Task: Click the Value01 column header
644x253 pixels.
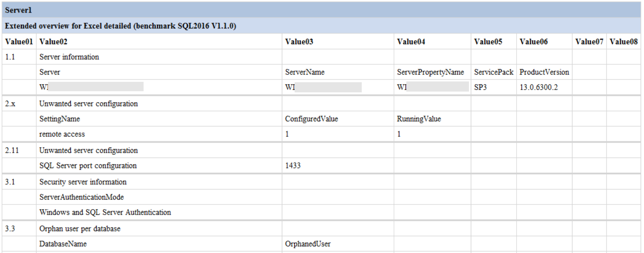Action: [x=19, y=42]
